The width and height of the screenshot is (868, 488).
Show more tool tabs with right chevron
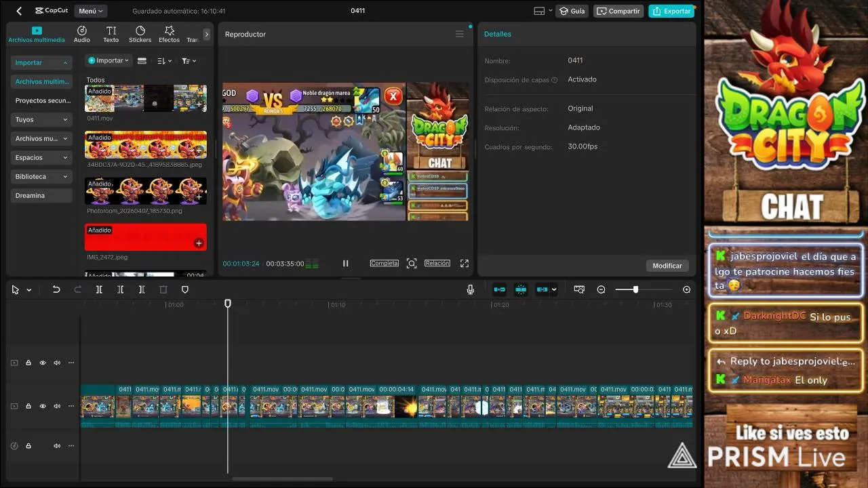point(207,34)
